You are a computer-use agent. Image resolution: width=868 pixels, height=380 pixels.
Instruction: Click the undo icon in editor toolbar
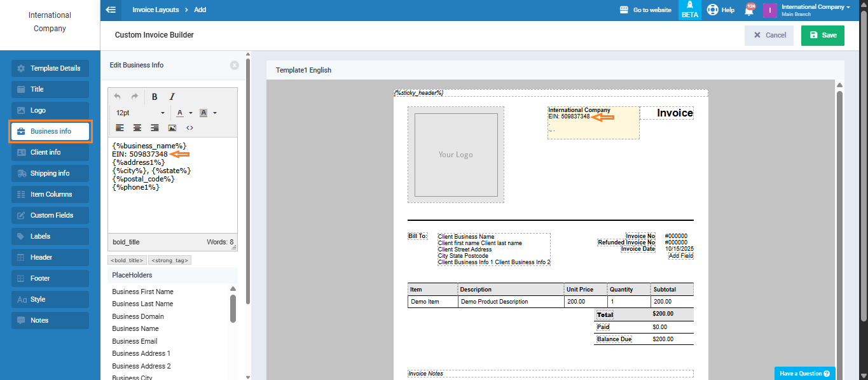(x=118, y=97)
